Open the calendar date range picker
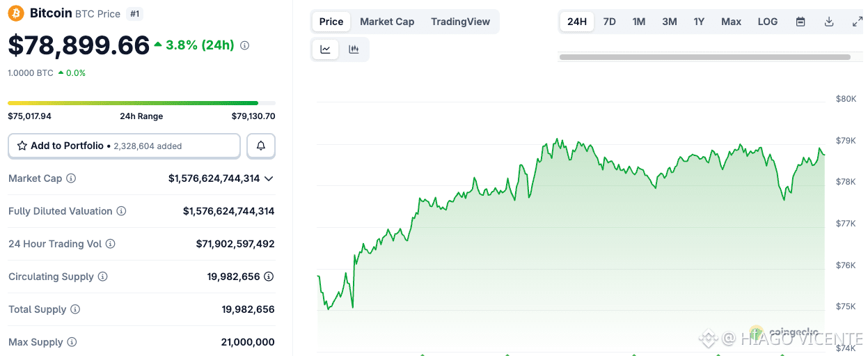This screenshot has height=356, width=868. [800, 22]
